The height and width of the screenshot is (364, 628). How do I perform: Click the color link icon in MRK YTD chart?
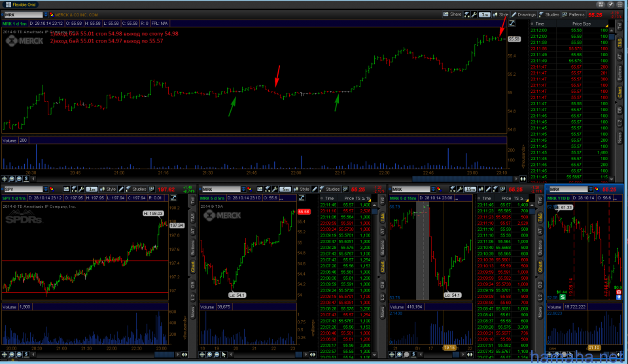pyautogui.click(x=597, y=190)
